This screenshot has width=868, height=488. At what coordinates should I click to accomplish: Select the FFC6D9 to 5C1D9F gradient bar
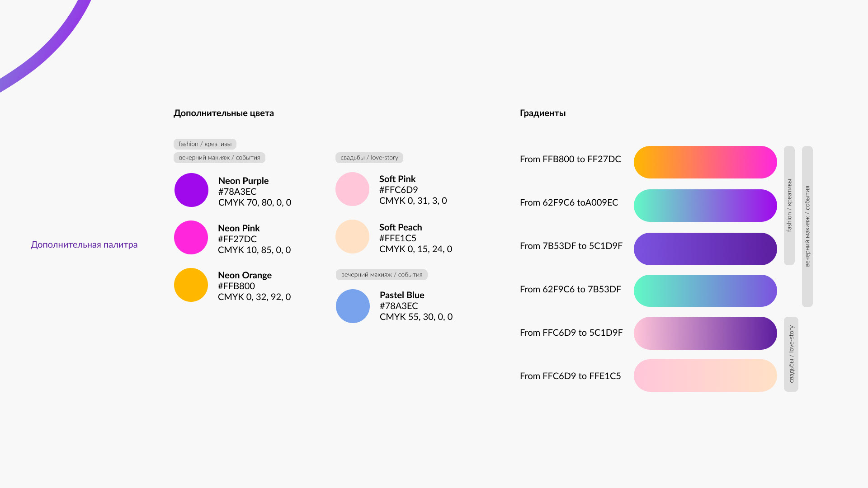705,333
